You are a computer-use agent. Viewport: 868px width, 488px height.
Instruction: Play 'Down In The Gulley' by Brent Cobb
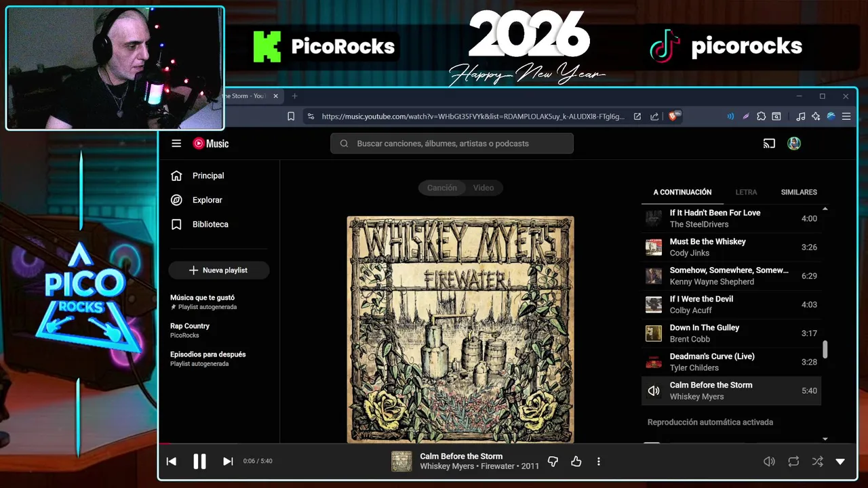(731, 333)
